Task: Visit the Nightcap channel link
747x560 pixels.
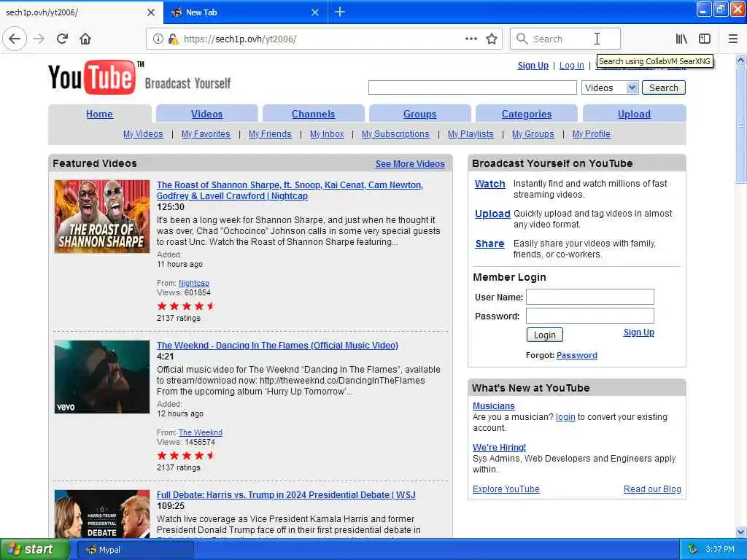Action: click(x=193, y=283)
